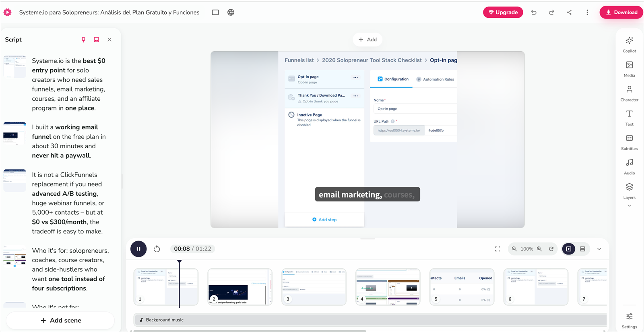Switch to scene view mode
Screen dimensions: 644x332
tap(569, 249)
